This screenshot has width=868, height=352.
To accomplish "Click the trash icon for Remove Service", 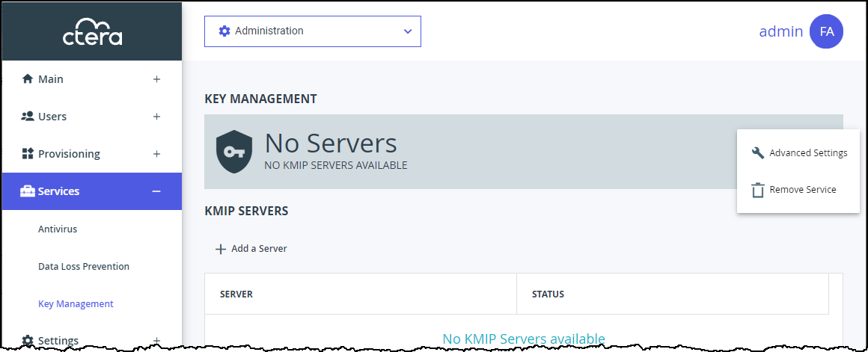I will tap(757, 190).
